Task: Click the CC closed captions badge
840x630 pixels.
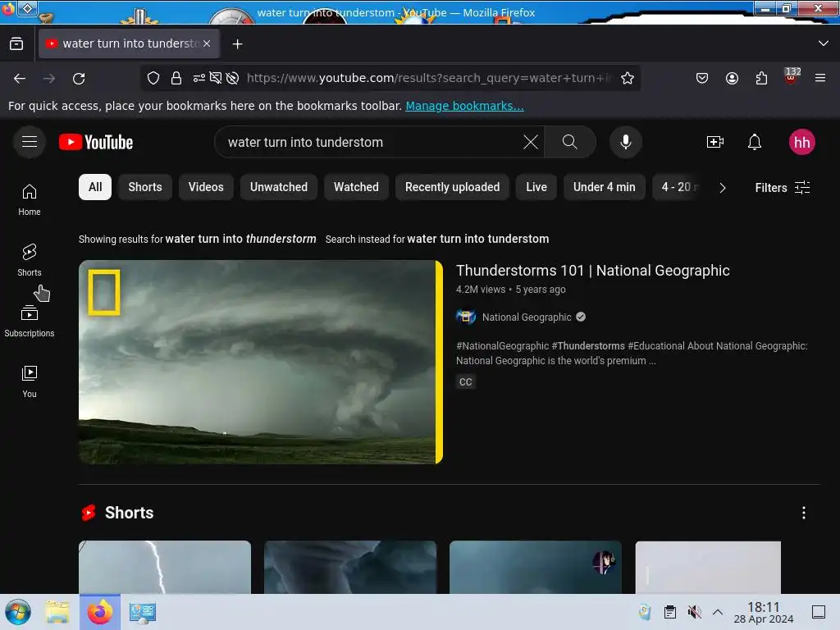Action: coord(466,382)
